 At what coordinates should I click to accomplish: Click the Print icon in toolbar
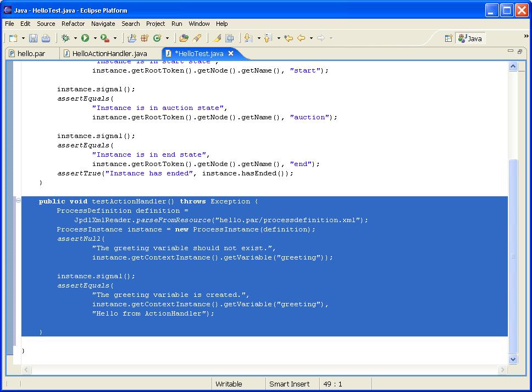46,38
